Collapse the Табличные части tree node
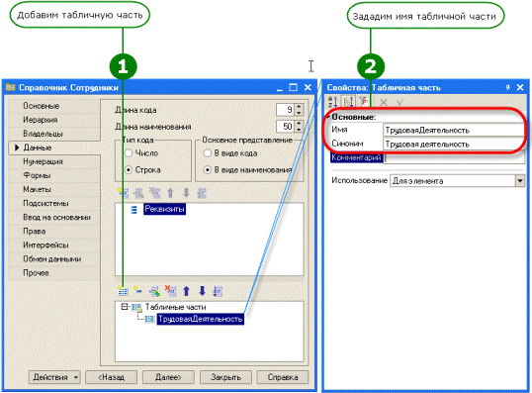532x393 pixels. (x=125, y=307)
